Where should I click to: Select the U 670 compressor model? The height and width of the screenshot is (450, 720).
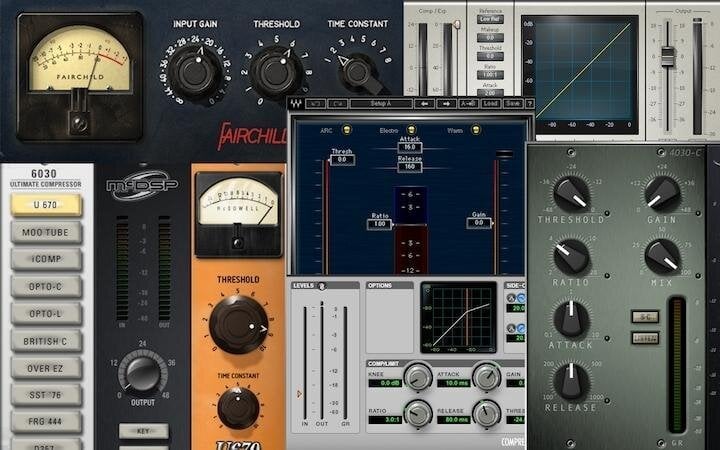click(x=46, y=205)
